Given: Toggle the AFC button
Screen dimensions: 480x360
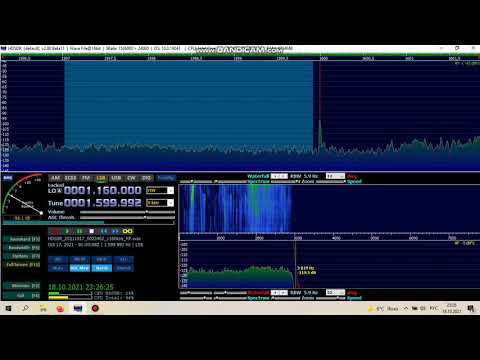Looking at the screenshot, I should pos(124,259).
